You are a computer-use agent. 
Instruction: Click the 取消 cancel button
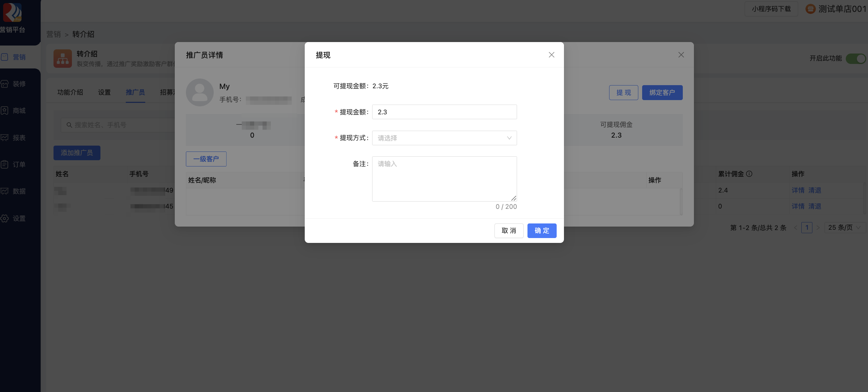click(509, 231)
